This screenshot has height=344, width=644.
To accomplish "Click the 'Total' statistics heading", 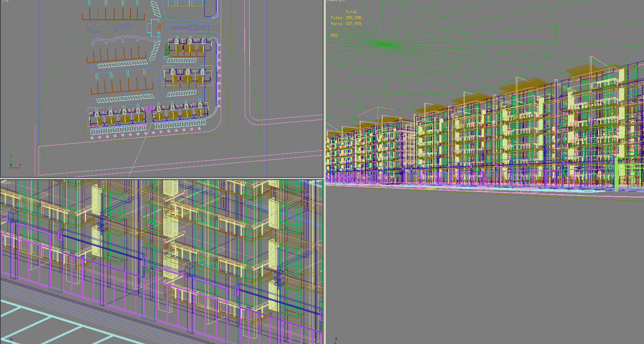I will tap(351, 12).
